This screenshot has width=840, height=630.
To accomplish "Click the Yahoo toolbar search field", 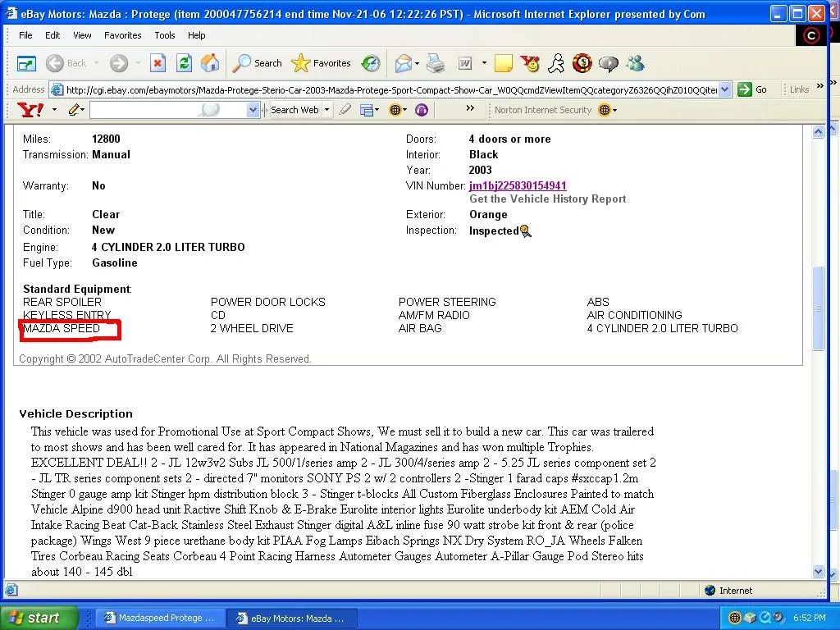I will [167, 110].
